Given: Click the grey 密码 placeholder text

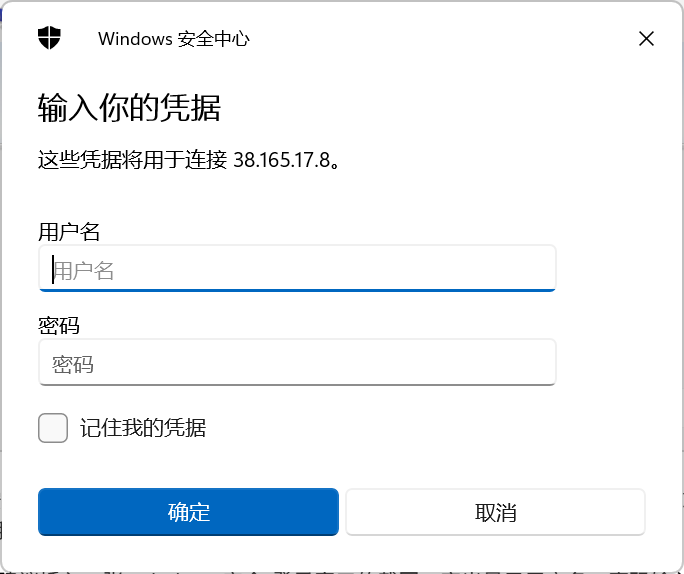Looking at the screenshot, I should click(x=73, y=364).
